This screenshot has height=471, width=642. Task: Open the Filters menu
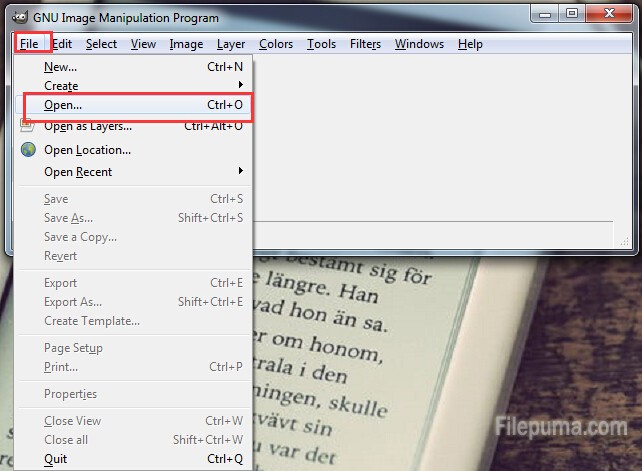[x=365, y=44]
